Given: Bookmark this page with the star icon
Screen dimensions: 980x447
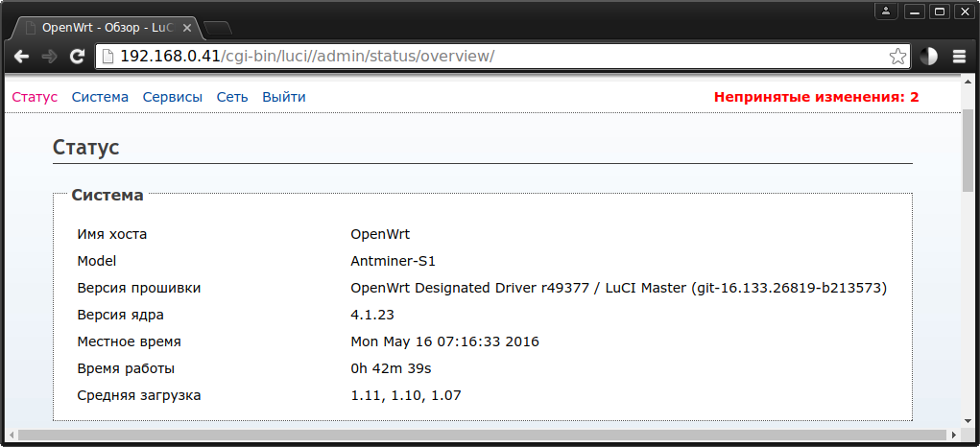Looking at the screenshot, I should click(x=896, y=56).
